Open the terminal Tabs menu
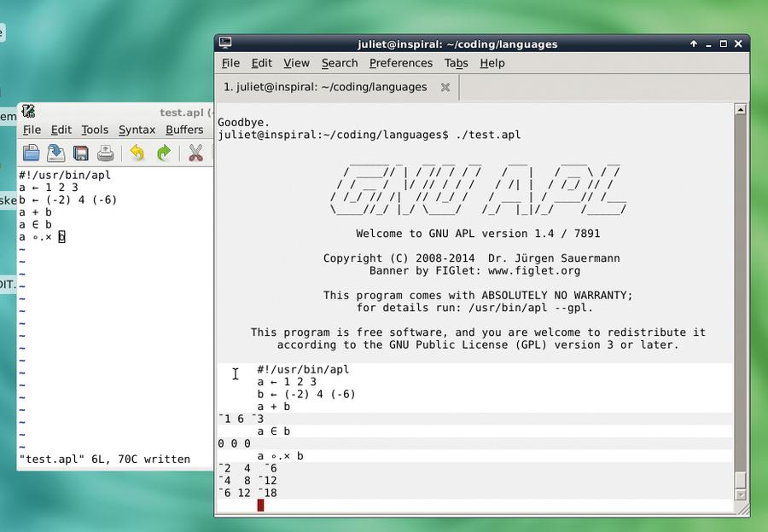The height and width of the screenshot is (532, 768). coord(456,63)
